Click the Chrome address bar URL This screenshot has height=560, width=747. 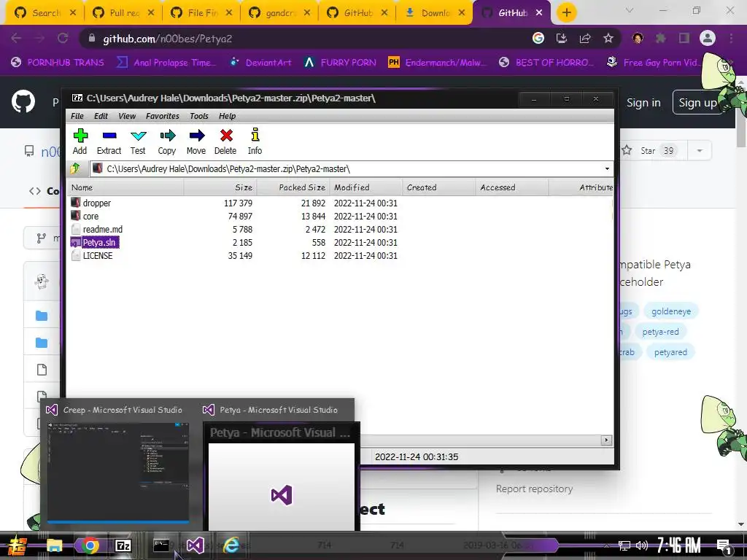click(x=168, y=39)
